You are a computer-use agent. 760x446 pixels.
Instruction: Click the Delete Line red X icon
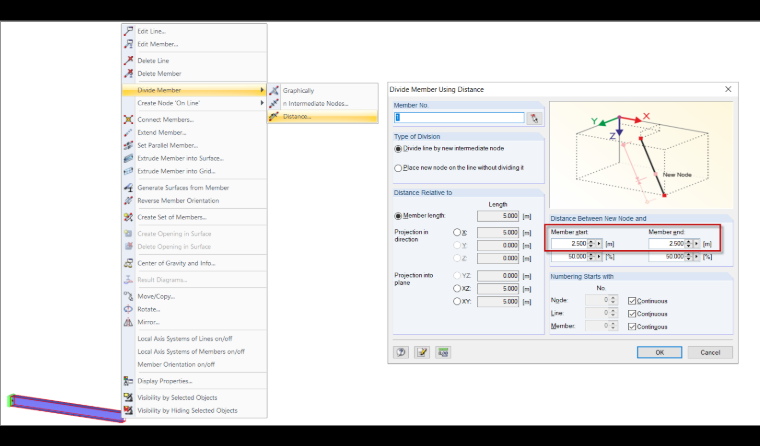click(x=128, y=61)
